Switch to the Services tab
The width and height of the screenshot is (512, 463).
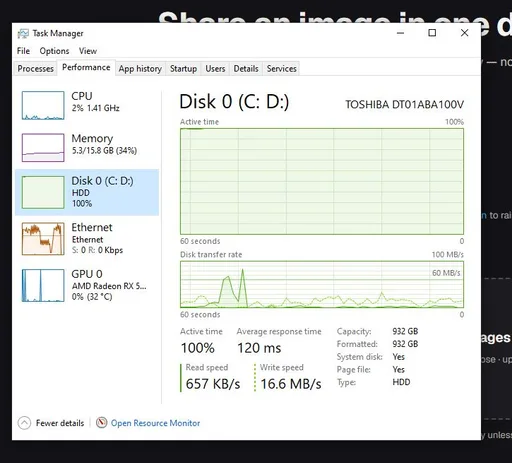pos(281,69)
